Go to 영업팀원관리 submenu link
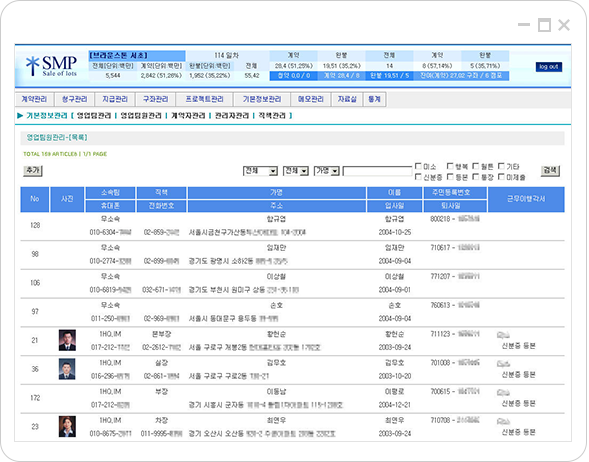The image size is (589, 462). [141, 116]
